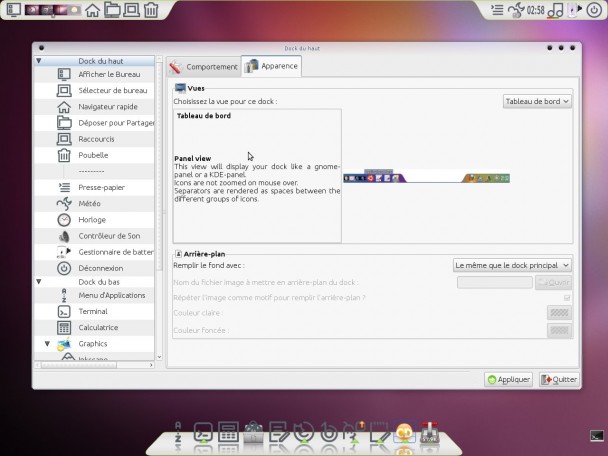Select the Météo weather item icon
Screen dimensions: 608x456
point(64,204)
